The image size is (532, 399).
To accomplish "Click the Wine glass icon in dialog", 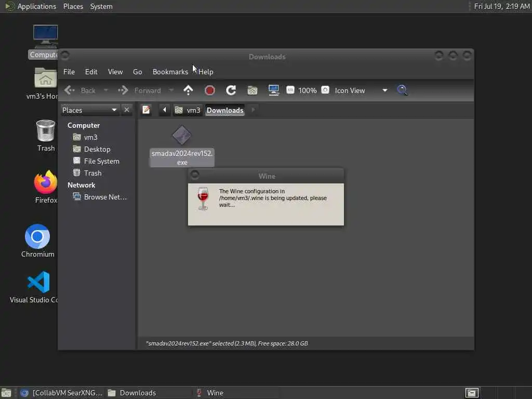I will coord(203,199).
